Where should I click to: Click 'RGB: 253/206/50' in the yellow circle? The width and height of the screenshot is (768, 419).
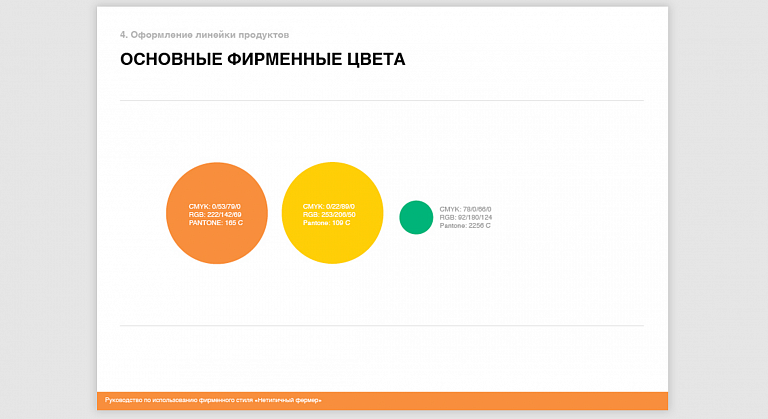(329, 215)
